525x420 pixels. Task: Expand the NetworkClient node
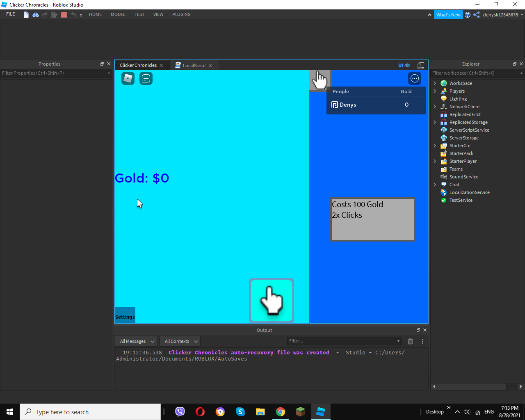[x=435, y=107]
